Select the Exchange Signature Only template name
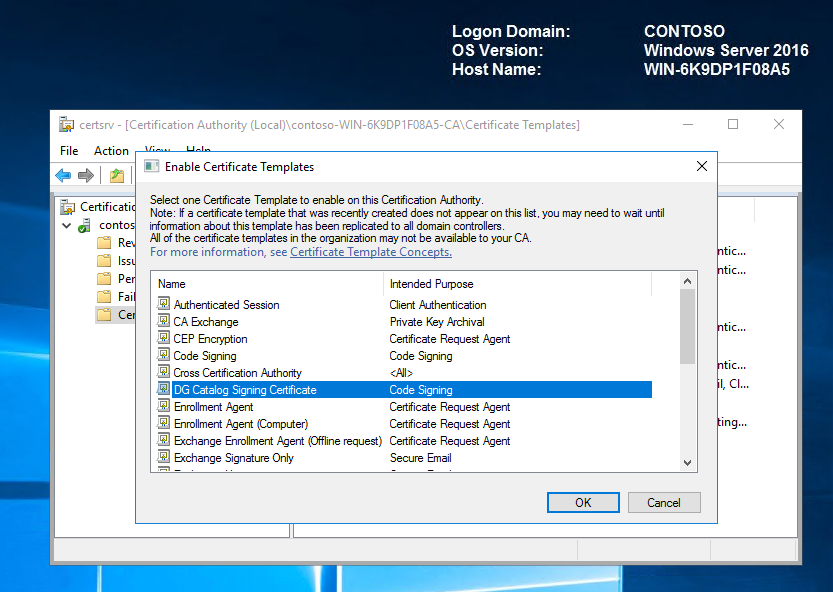Image resolution: width=833 pixels, height=592 pixels. (x=234, y=458)
